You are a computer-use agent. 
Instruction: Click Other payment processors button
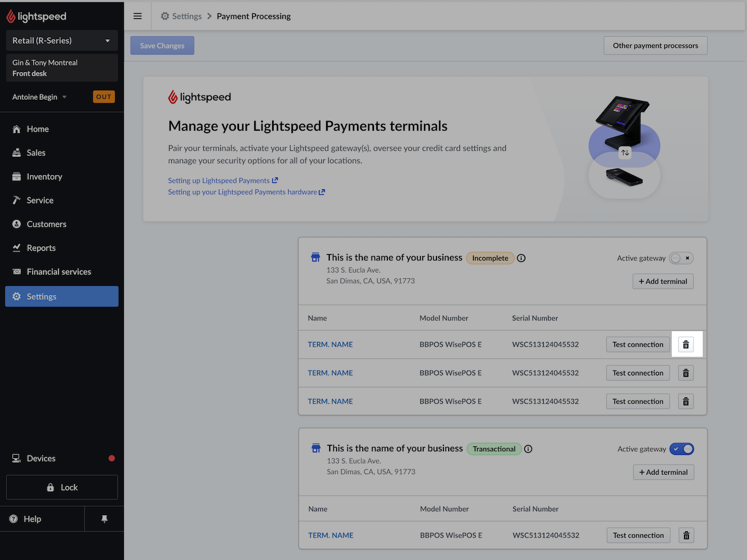(x=655, y=46)
